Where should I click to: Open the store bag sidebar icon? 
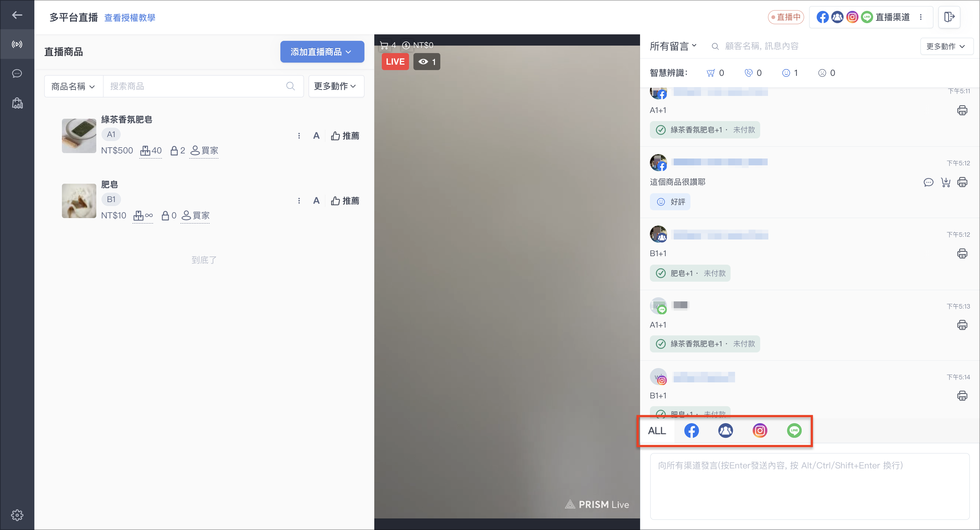pos(17,103)
